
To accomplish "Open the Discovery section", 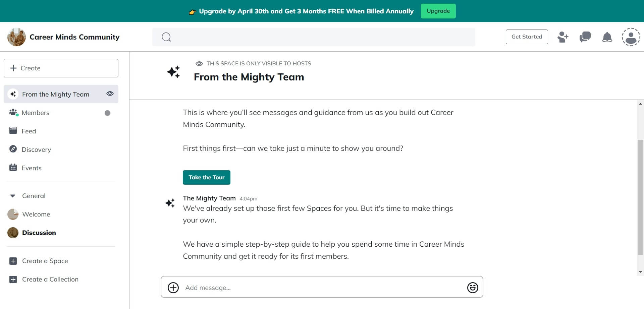I will click(x=36, y=149).
